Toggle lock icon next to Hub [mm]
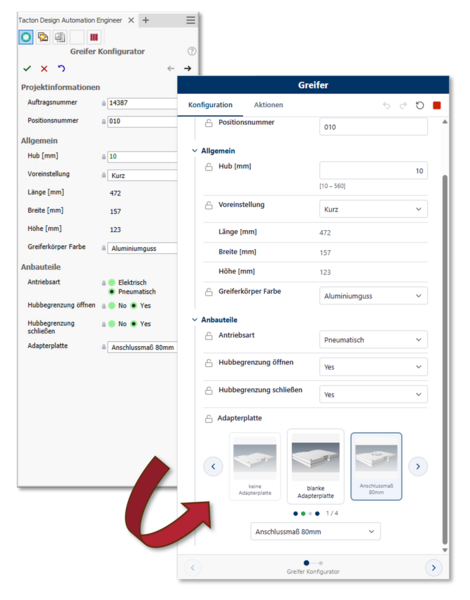Viewport: 470px width, 600px height. 209,167
